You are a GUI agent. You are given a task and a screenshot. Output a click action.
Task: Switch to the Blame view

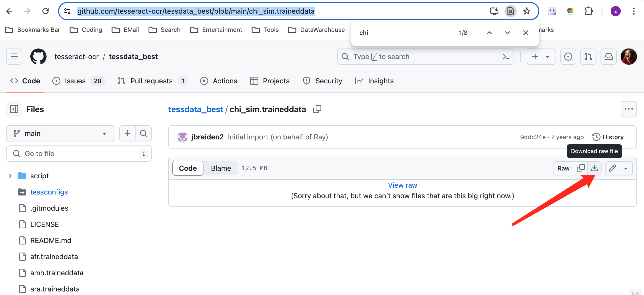click(221, 168)
